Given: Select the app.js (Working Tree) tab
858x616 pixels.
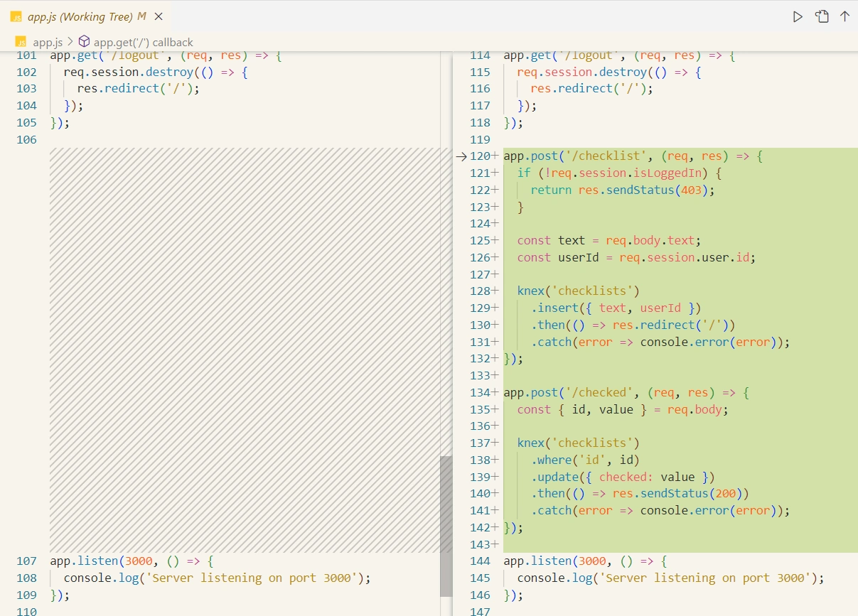Looking at the screenshot, I should tap(85, 16).
